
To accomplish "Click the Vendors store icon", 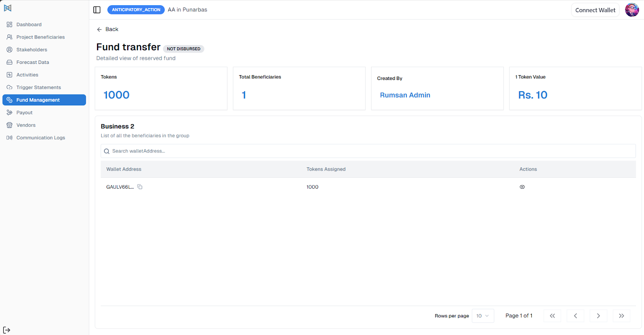I will [x=9, y=125].
